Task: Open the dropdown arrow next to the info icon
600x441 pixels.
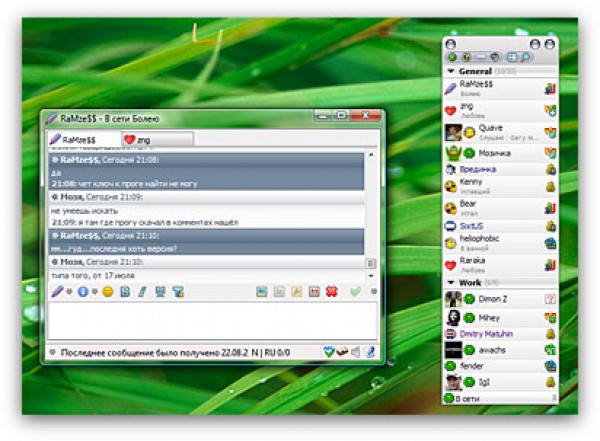Action: click(x=95, y=292)
